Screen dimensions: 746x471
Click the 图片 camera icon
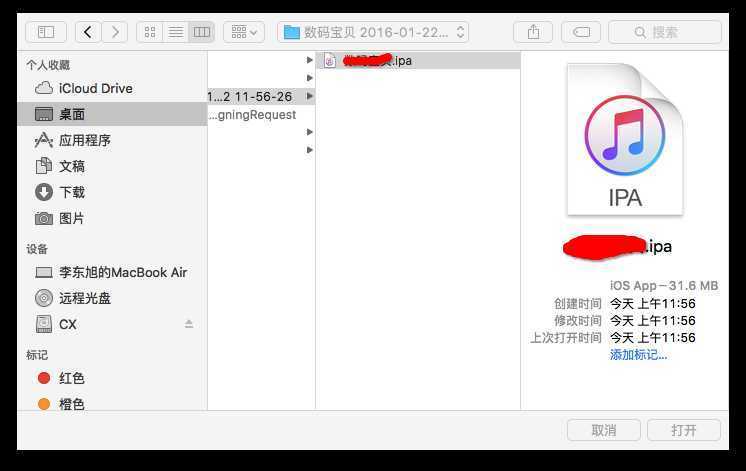pos(44,218)
